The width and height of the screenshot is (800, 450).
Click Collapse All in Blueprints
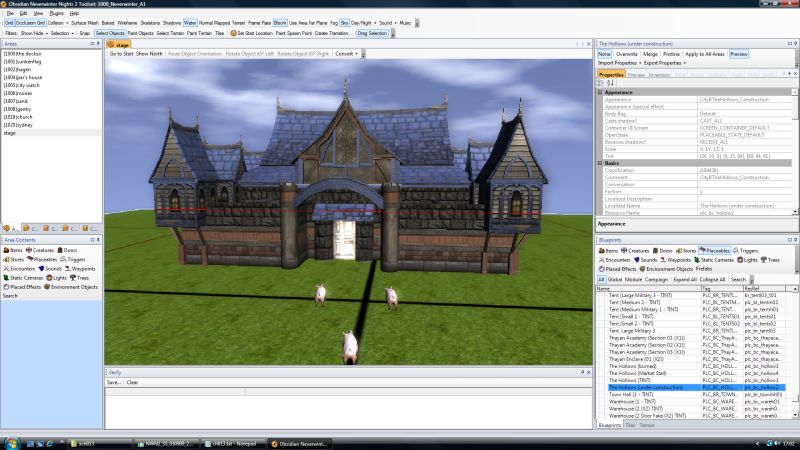tap(712, 280)
